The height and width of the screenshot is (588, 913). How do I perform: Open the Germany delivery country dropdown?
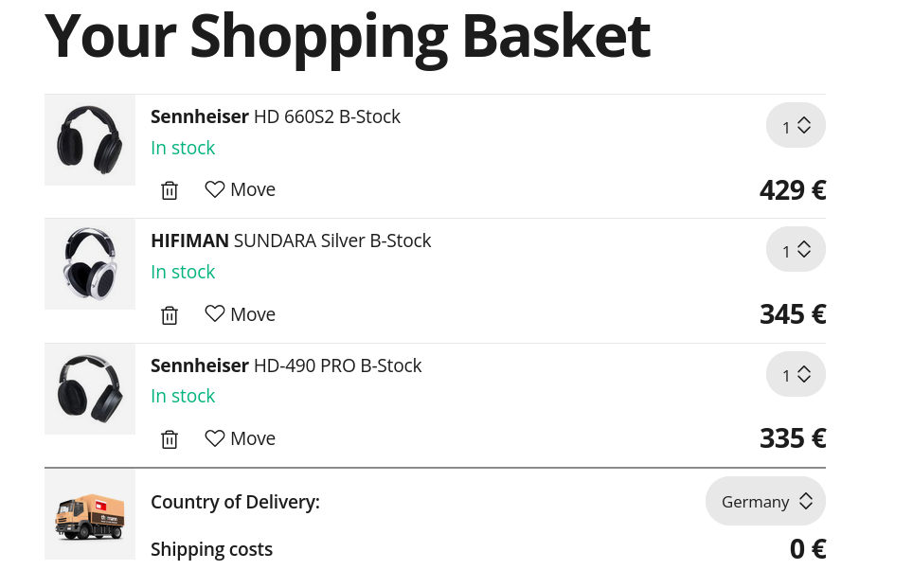tap(765, 502)
